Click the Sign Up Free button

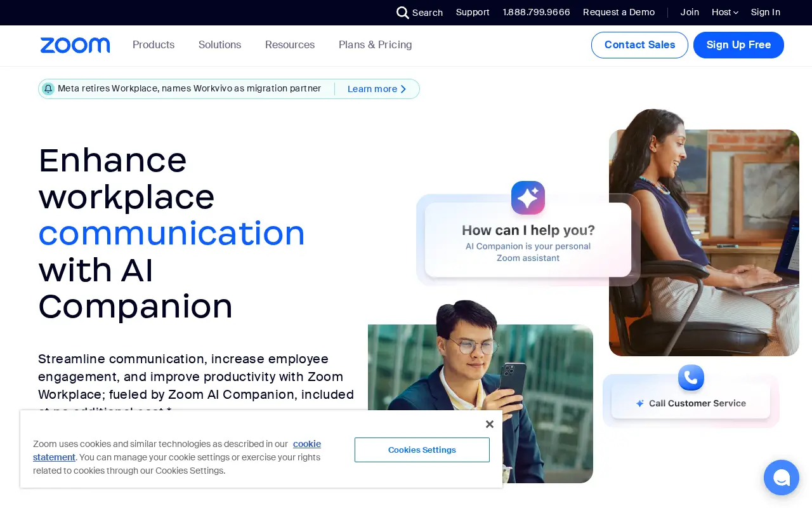(738, 45)
